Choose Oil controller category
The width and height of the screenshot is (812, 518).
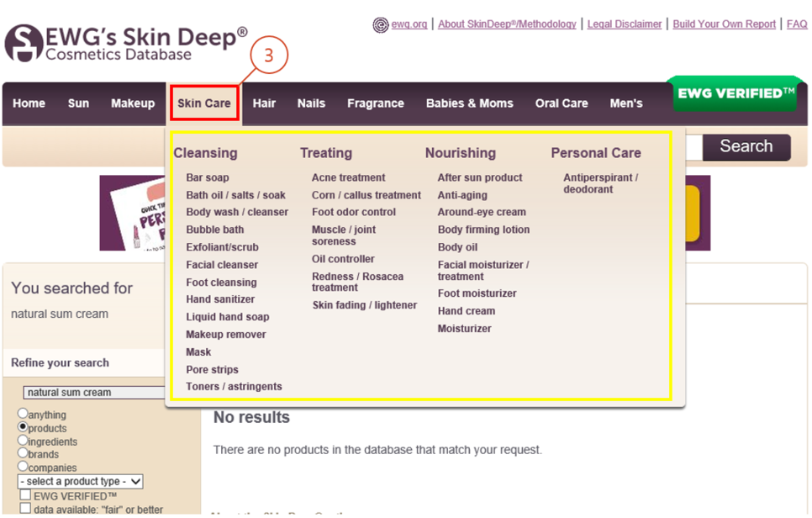[343, 260]
